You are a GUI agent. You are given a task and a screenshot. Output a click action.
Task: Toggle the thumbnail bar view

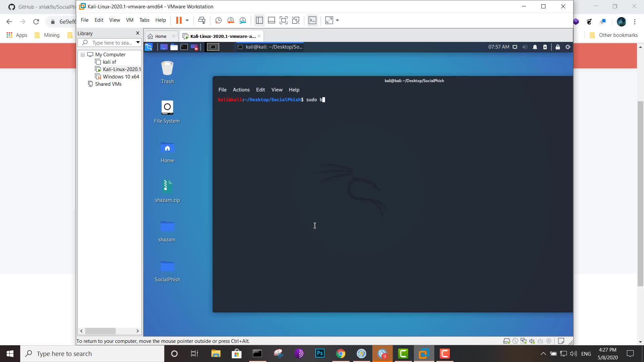click(x=271, y=20)
